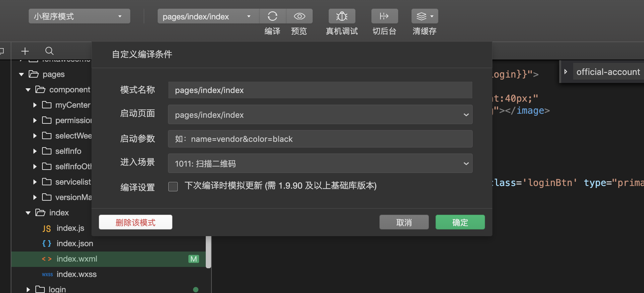The width and height of the screenshot is (644, 293).
Task: Click the M modified badge on index.wxml
Action: tap(194, 259)
